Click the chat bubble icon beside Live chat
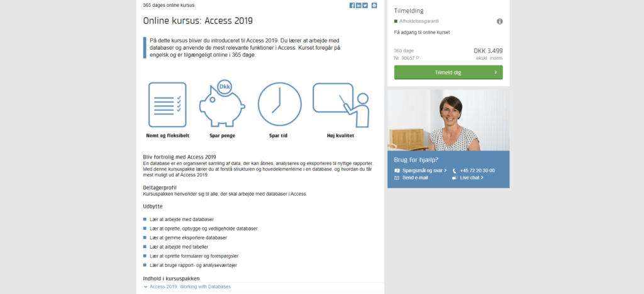644x294 pixels. [x=455, y=178]
